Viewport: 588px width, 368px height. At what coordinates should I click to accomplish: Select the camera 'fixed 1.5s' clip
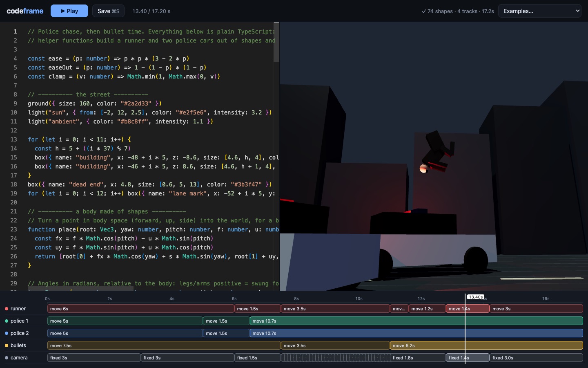257,358
